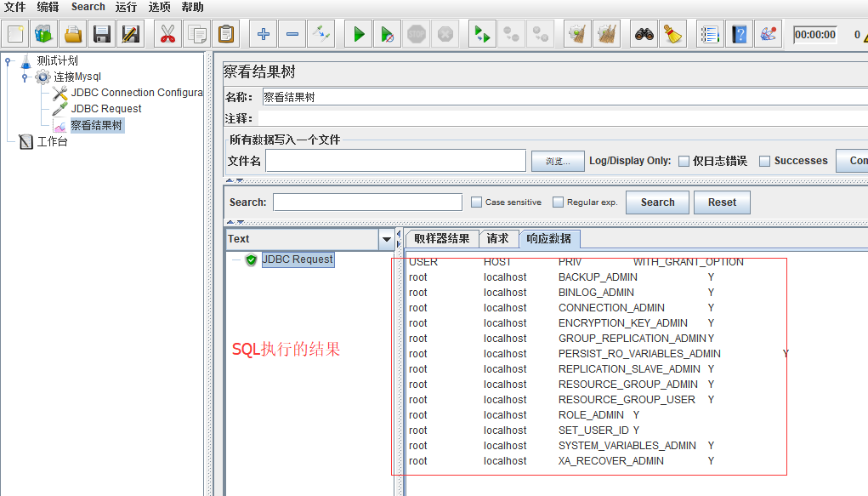Select JDBC Request sample result
The image size is (868, 496).
pyautogui.click(x=298, y=259)
